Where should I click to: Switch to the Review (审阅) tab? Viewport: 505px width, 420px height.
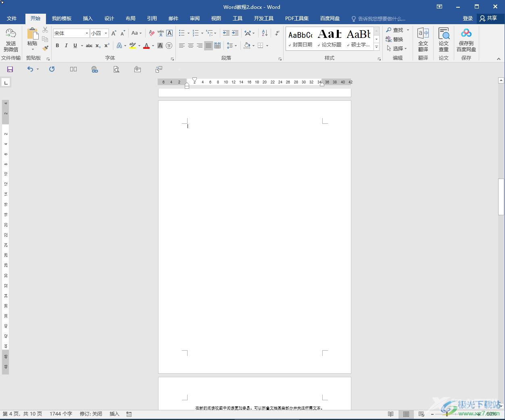pyautogui.click(x=195, y=19)
